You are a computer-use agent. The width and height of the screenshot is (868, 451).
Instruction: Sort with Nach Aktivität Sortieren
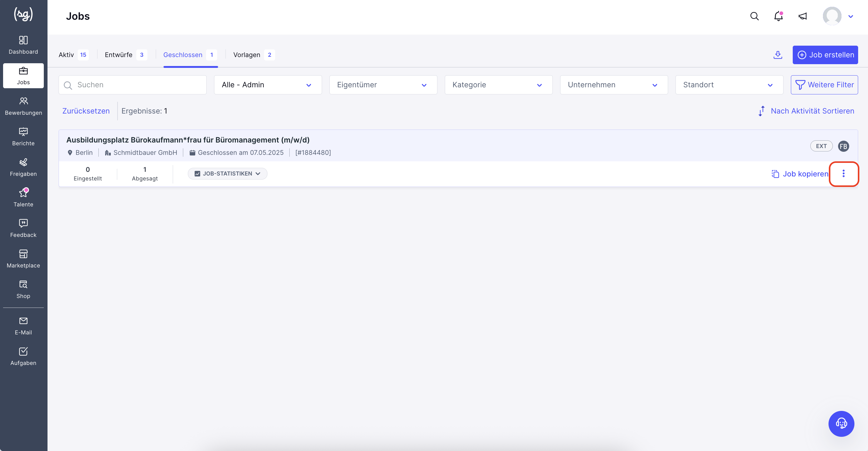[x=806, y=111]
